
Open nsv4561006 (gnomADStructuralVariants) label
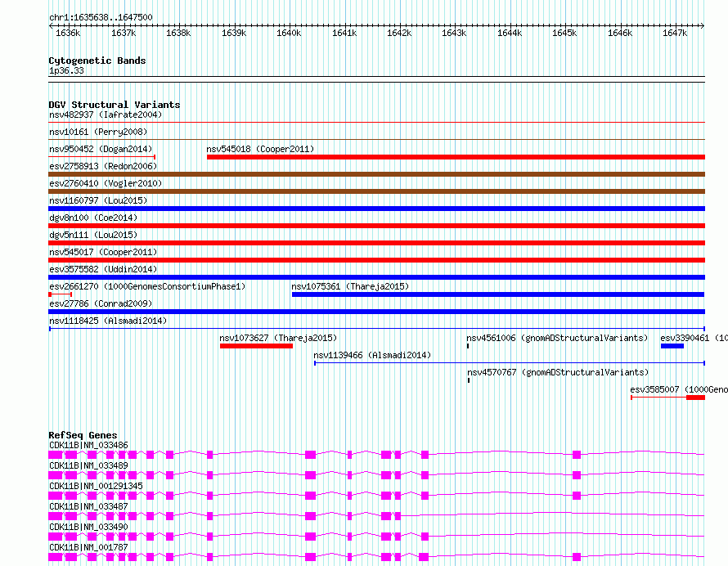coord(557,338)
